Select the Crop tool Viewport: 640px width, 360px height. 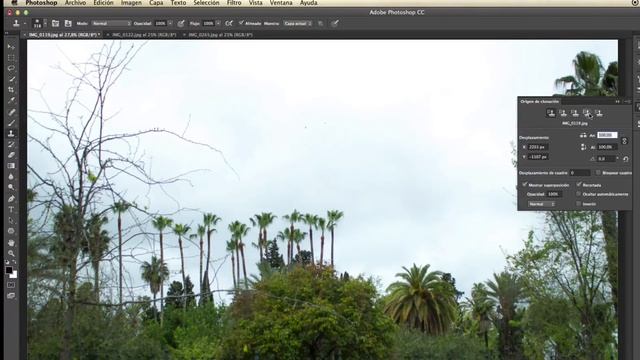(x=11, y=89)
